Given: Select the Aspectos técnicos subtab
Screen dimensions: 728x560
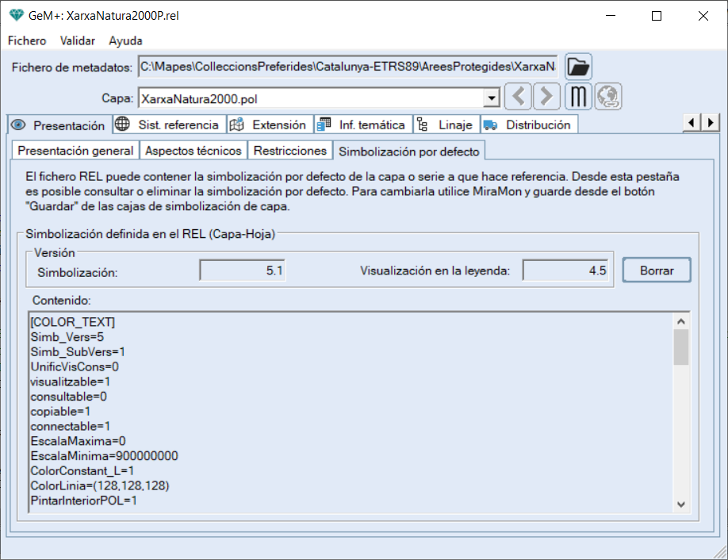Looking at the screenshot, I should 193,150.
